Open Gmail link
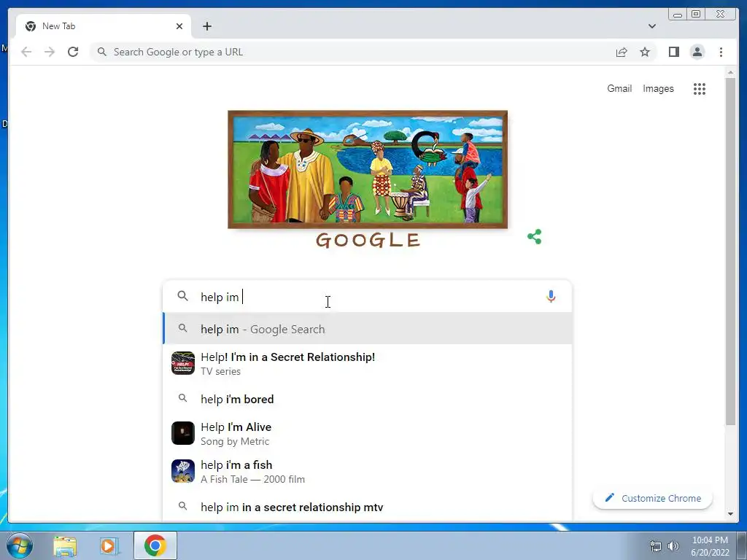 point(619,88)
